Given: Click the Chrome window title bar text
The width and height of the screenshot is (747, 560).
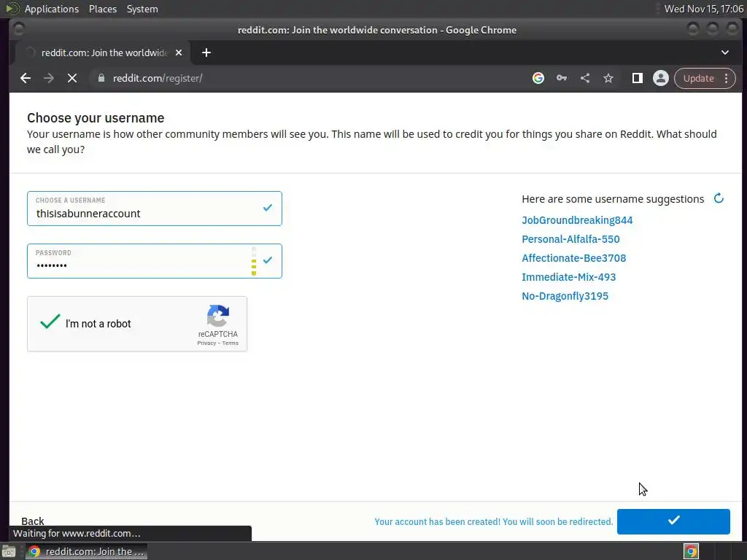Looking at the screenshot, I should [377, 30].
